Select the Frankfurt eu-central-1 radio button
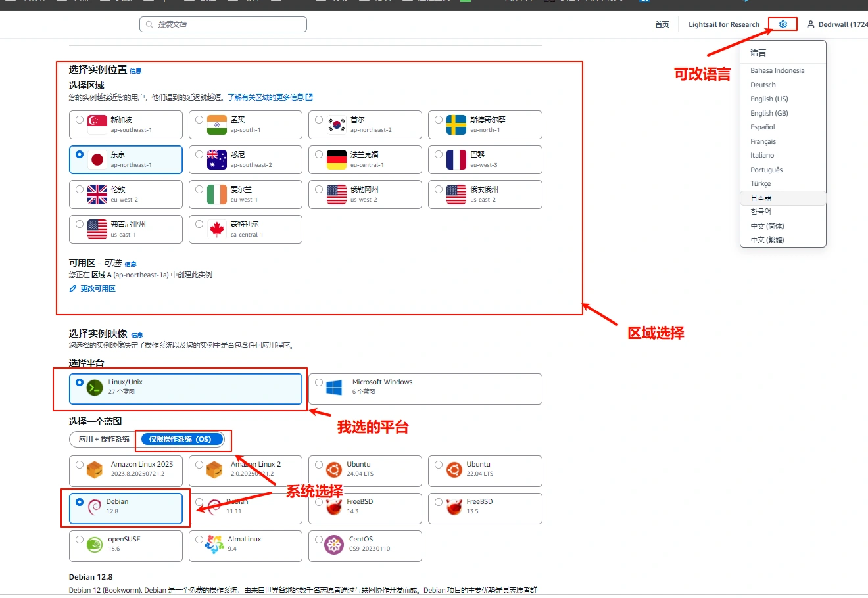This screenshot has width=868, height=598. coord(319,154)
